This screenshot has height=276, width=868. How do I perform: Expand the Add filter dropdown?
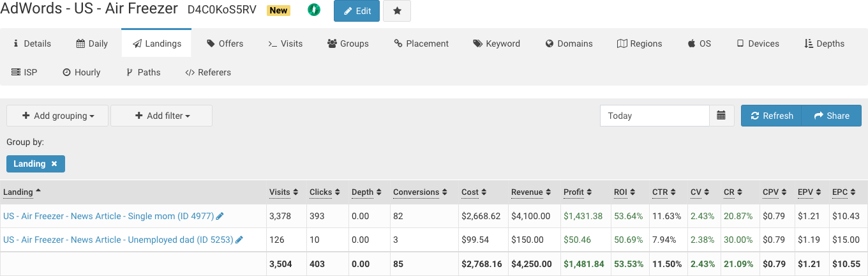(x=161, y=116)
